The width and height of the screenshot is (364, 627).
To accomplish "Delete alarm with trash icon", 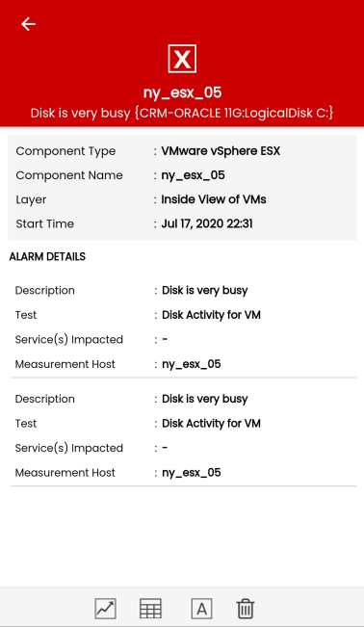I will point(246,609).
